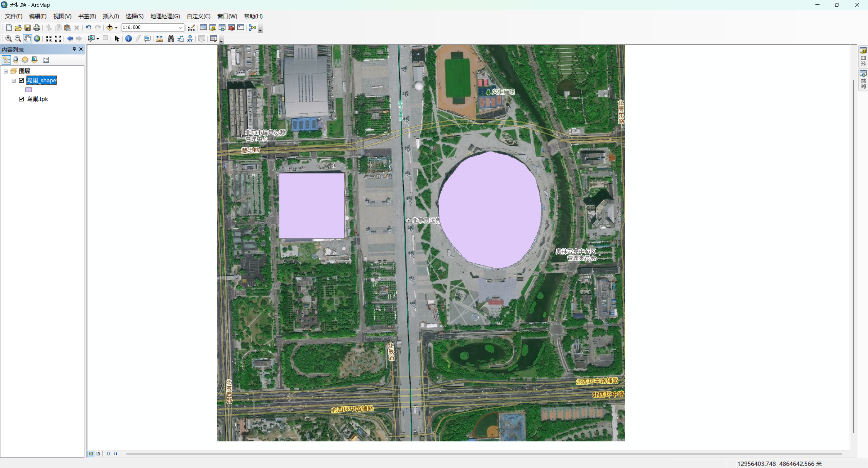The height and width of the screenshot is (468, 868).
Task: Click Fixed Zoom In arrows
Action: 49,39
